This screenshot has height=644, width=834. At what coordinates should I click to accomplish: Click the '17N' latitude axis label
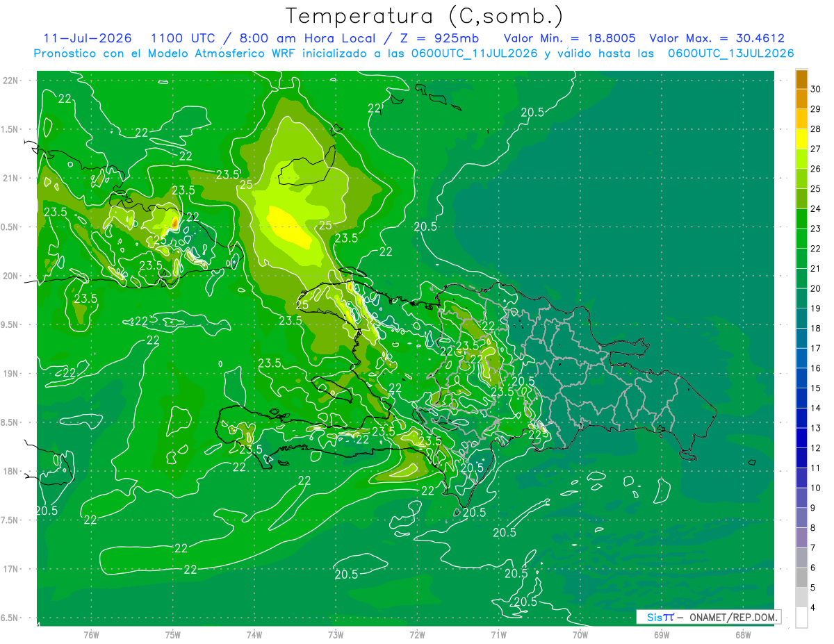[10, 569]
